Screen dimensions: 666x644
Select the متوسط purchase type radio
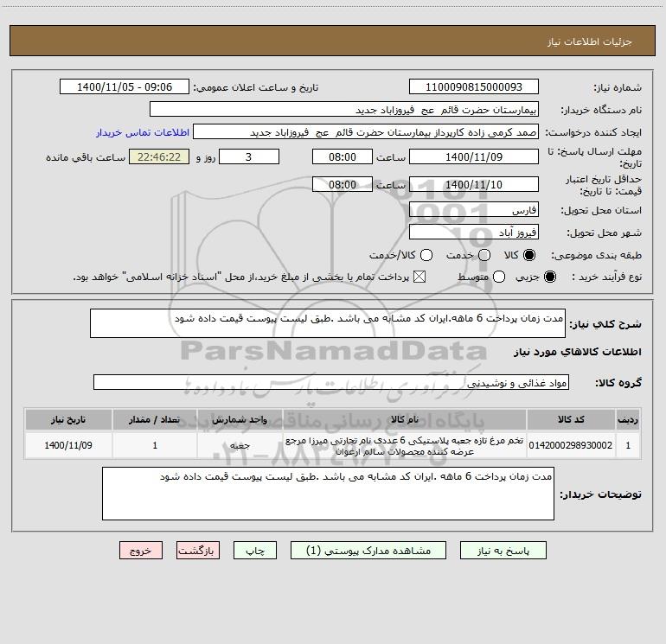pos(499,277)
